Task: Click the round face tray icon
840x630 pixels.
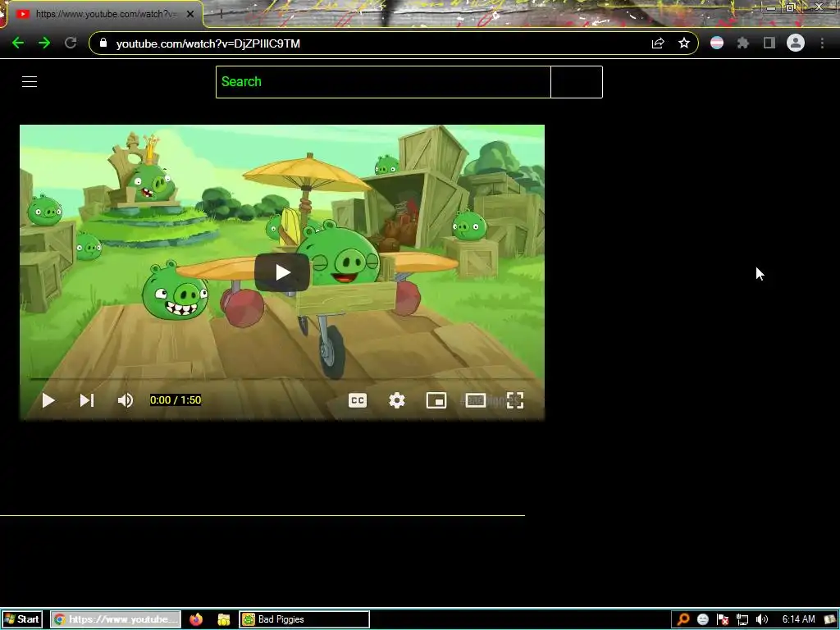Action: tap(703, 620)
